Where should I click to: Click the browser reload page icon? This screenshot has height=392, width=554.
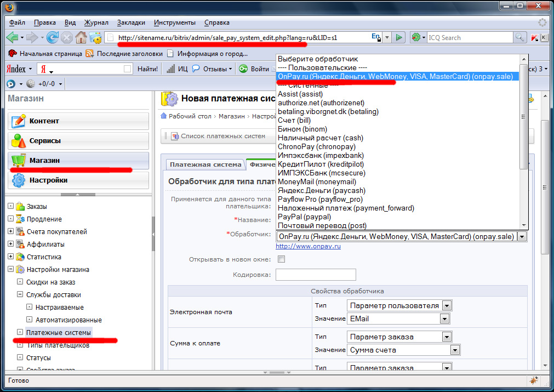pyautogui.click(x=53, y=38)
